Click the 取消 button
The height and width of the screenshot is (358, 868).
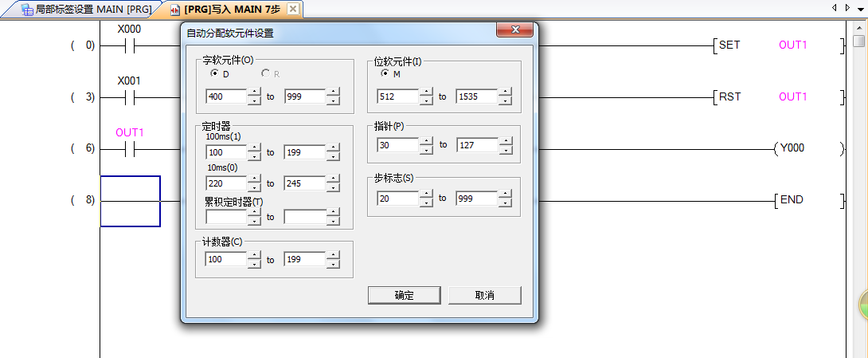(x=484, y=295)
